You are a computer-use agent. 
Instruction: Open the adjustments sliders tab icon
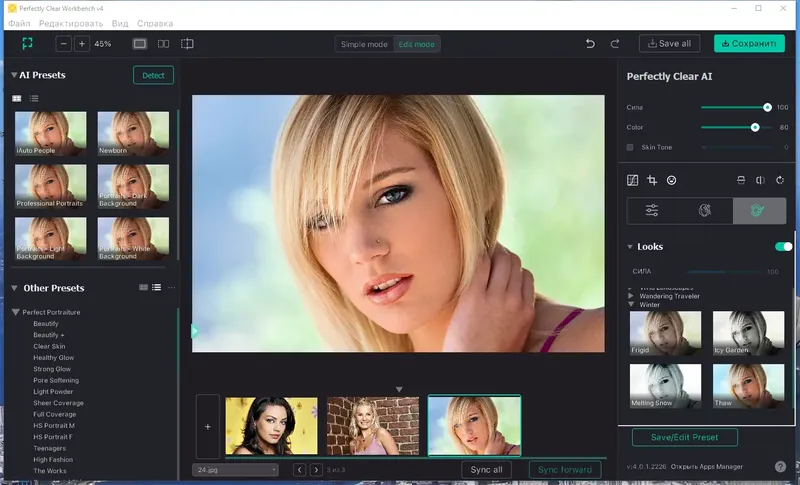tap(652, 210)
